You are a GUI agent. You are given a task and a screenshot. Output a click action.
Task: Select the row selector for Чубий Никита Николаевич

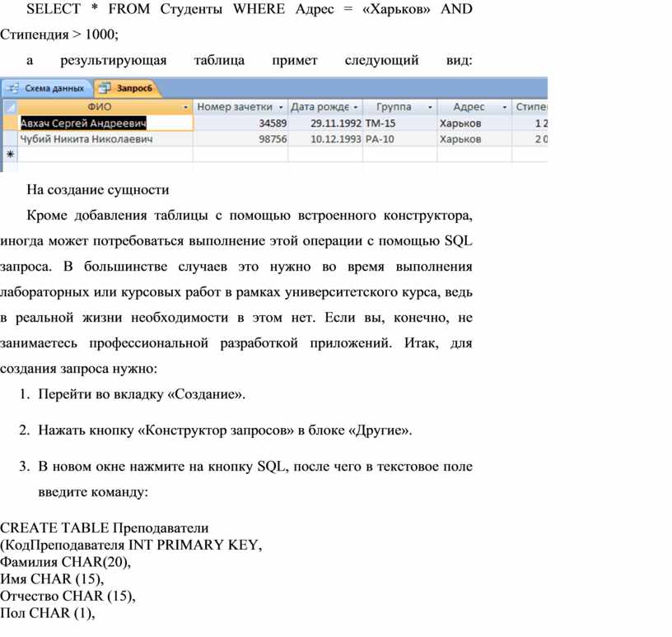point(10,139)
